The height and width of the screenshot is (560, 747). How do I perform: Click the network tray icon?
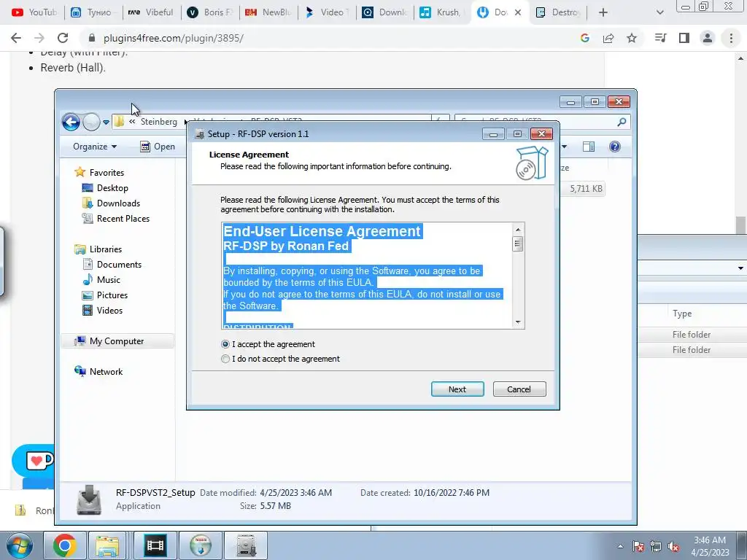pos(656,547)
